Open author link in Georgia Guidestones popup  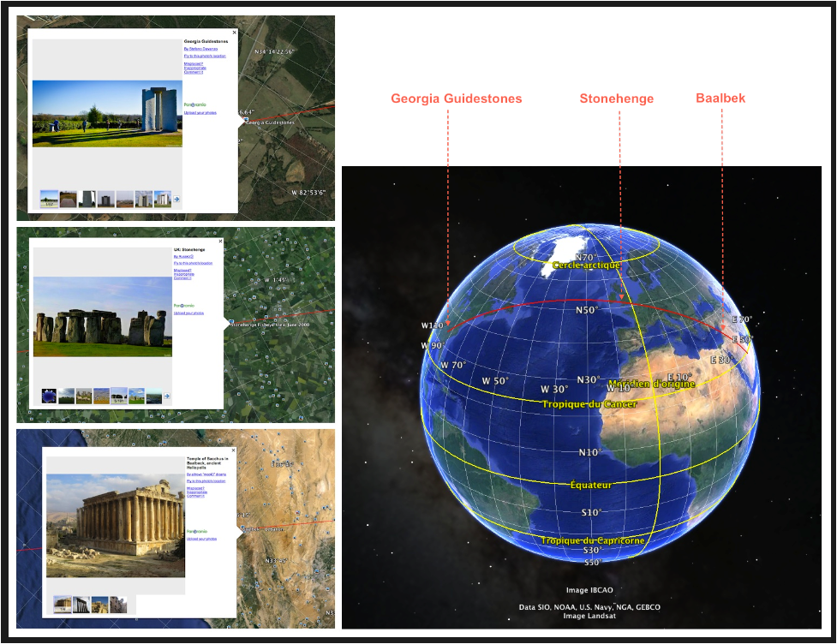[x=200, y=49]
